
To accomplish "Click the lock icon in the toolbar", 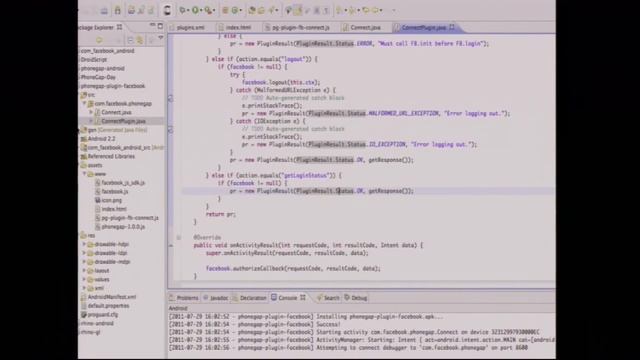I will pyautogui.click(x=118, y=10).
